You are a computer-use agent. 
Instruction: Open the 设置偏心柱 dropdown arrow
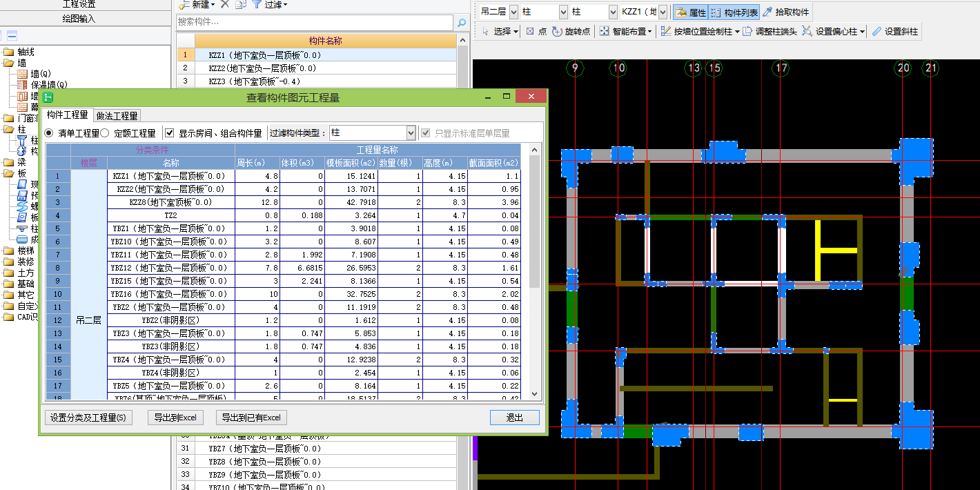(862, 32)
